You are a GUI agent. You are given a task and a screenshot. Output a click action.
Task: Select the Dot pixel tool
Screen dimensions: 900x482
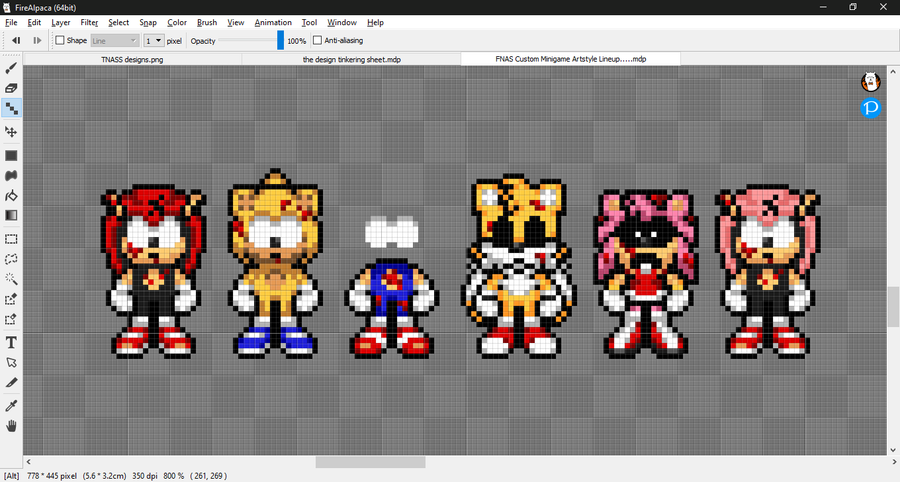coord(11,108)
